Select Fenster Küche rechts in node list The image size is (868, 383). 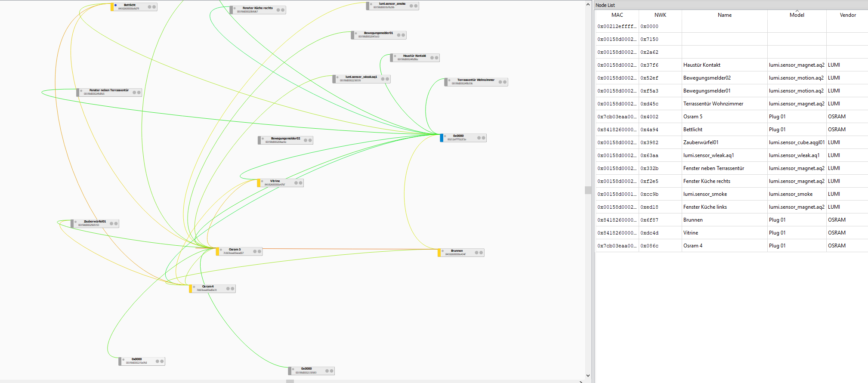tap(725, 181)
